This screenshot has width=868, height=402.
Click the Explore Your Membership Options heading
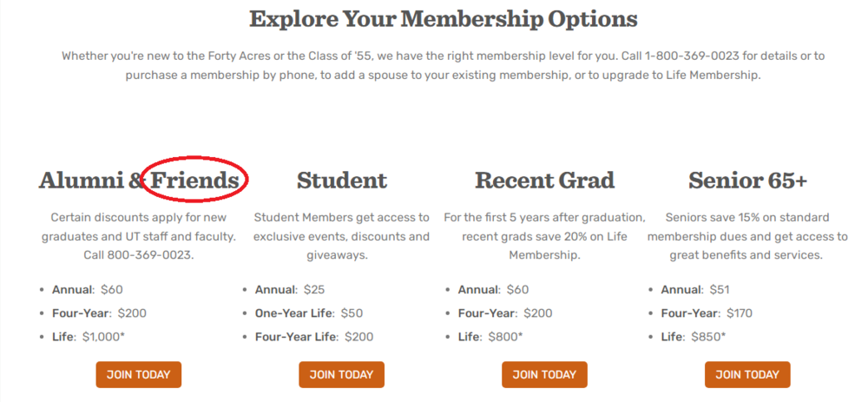point(443,19)
